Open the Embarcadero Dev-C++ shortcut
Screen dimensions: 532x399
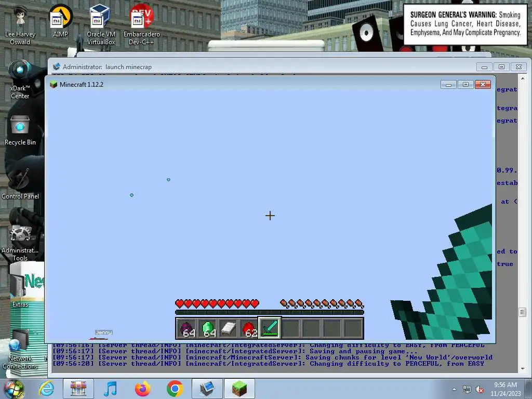[141, 24]
